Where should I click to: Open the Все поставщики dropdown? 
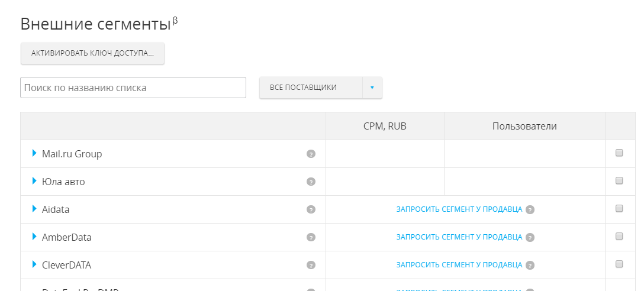coord(372,88)
